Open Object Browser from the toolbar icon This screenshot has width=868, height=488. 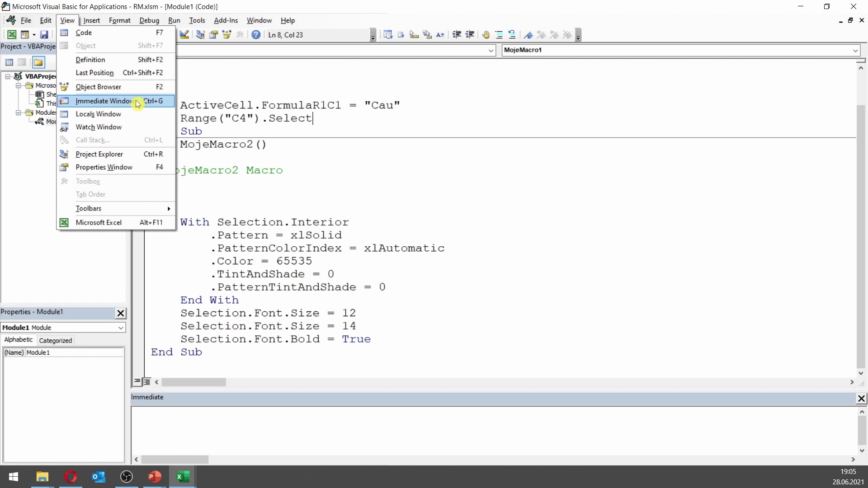tap(226, 35)
